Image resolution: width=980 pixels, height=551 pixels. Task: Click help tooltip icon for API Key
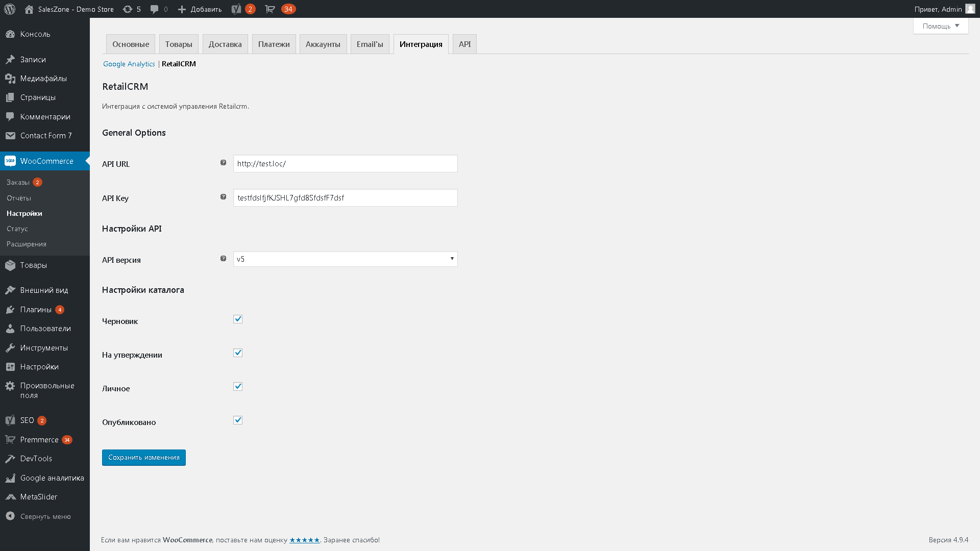pos(223,197)
